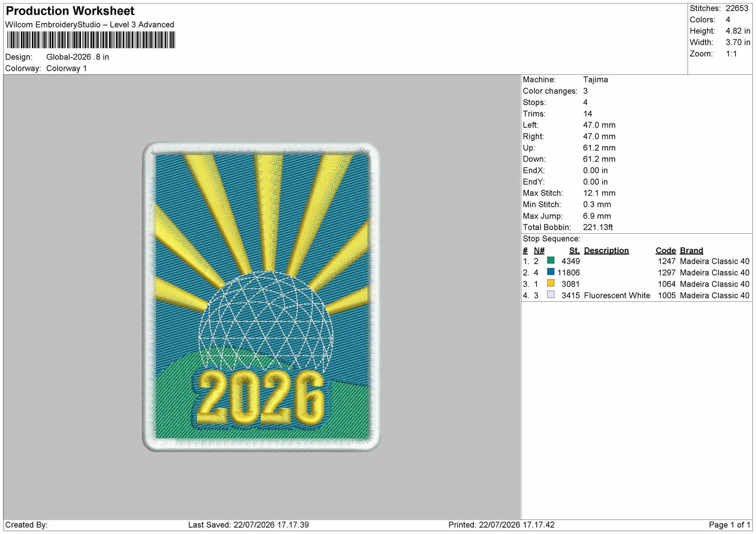Image resolution: width=756 pixels, height=534 pixels.
Task: Click thread code 1064
Action: click(667, 285)
